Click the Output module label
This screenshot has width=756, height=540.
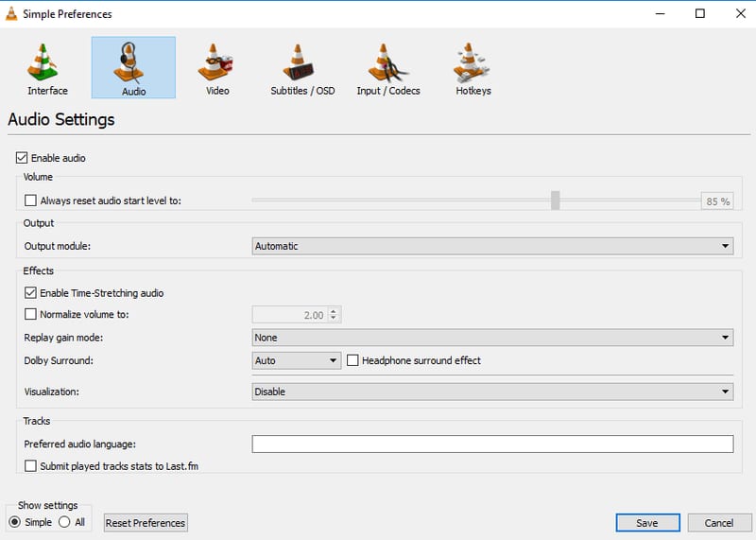(58, 246)
